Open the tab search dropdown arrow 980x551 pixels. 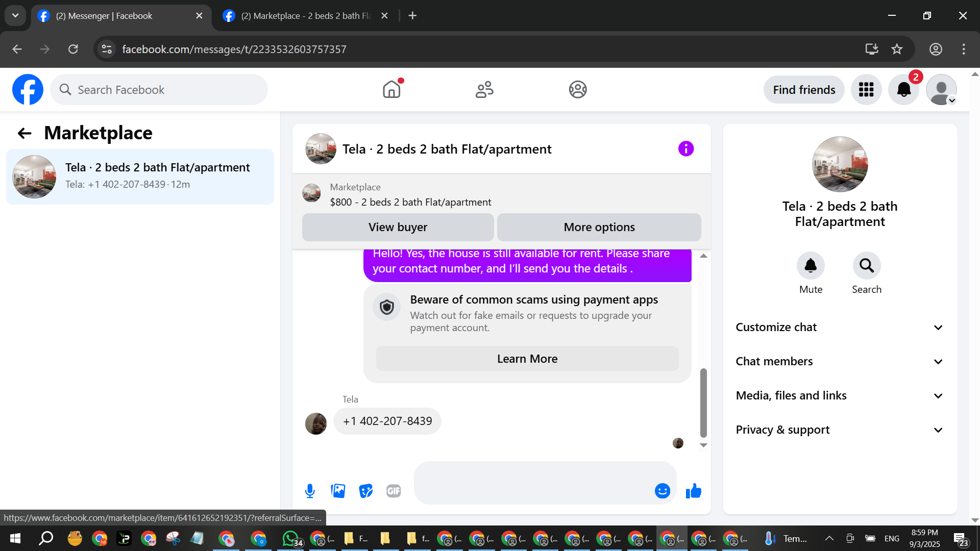tap(15, 16)
